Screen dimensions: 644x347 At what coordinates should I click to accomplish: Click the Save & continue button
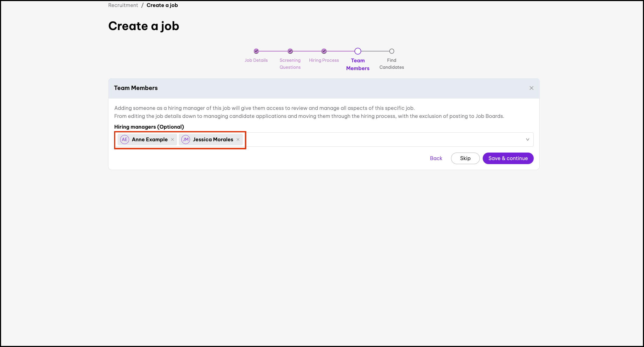[508, 158]
